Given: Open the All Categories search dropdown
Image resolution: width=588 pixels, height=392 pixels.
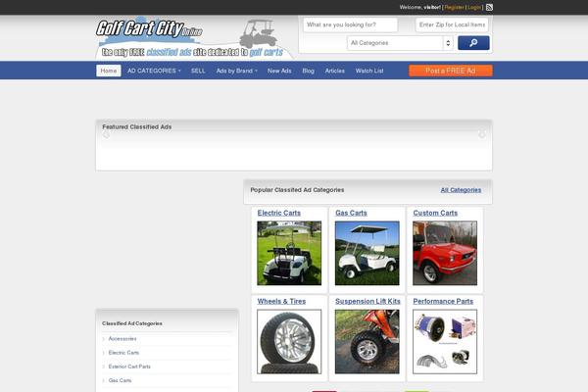Looking at the screenshot, I should pyautogui.click(x=400, y=43).
